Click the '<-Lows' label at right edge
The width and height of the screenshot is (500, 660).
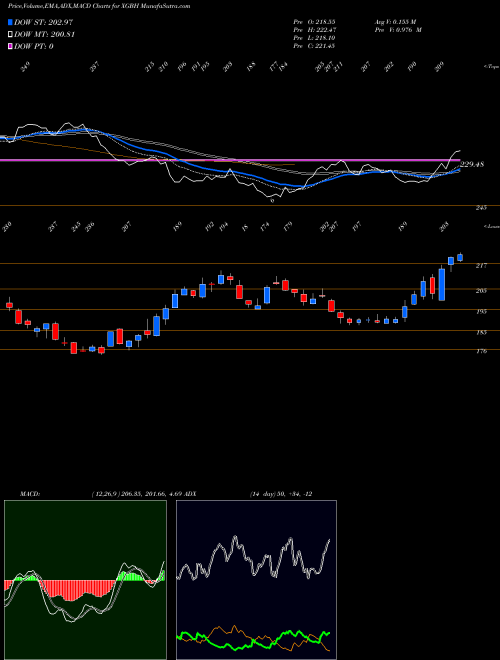click(x=492, y=226)
